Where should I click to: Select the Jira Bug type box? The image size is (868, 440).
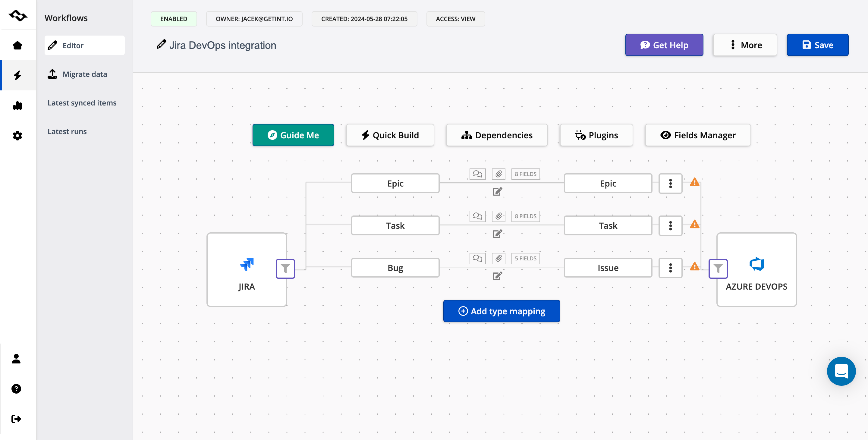pyautogui.click(x=395, y=268)
